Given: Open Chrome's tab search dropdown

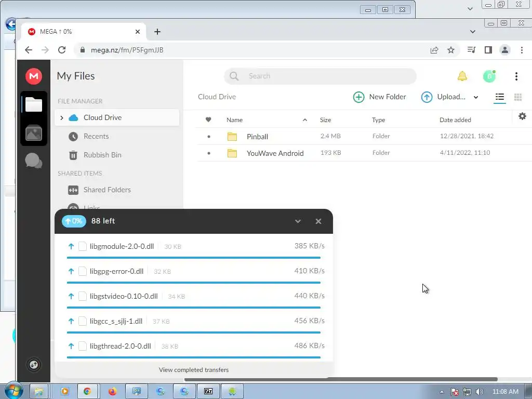Looking at the screenshot, I should pyautogui.click(x=472, y=32).
